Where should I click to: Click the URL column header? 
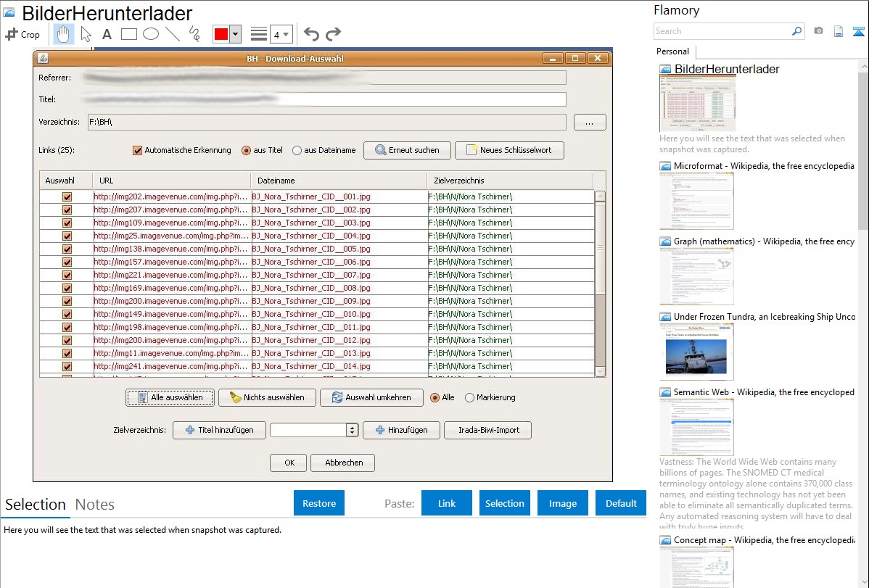(172, 181)
